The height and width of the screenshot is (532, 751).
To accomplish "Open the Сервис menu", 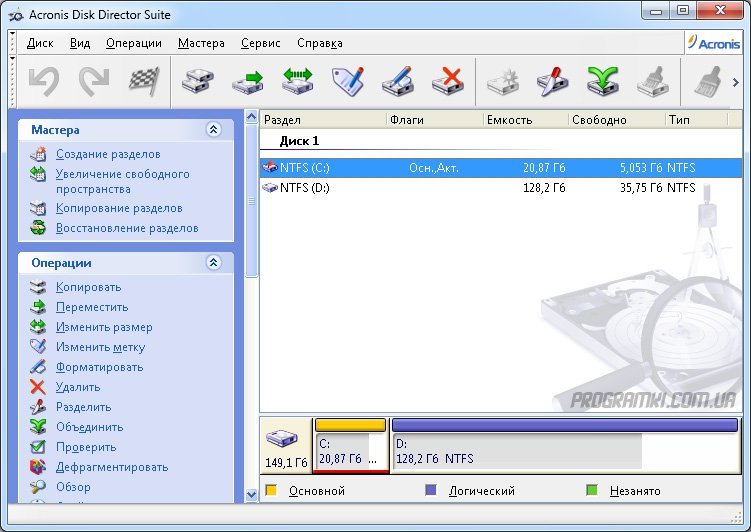I will tap(260, 43).
